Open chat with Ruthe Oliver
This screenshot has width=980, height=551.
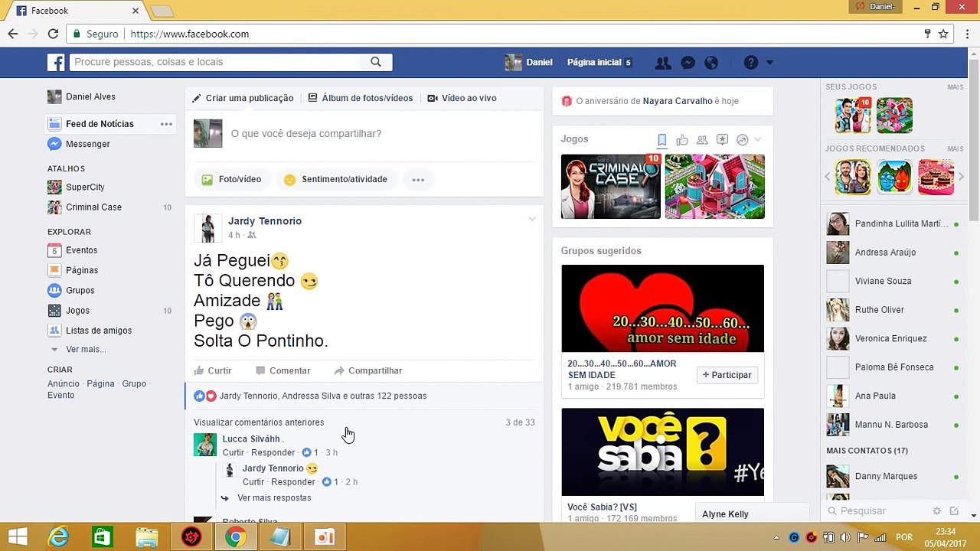pos(893,310)
